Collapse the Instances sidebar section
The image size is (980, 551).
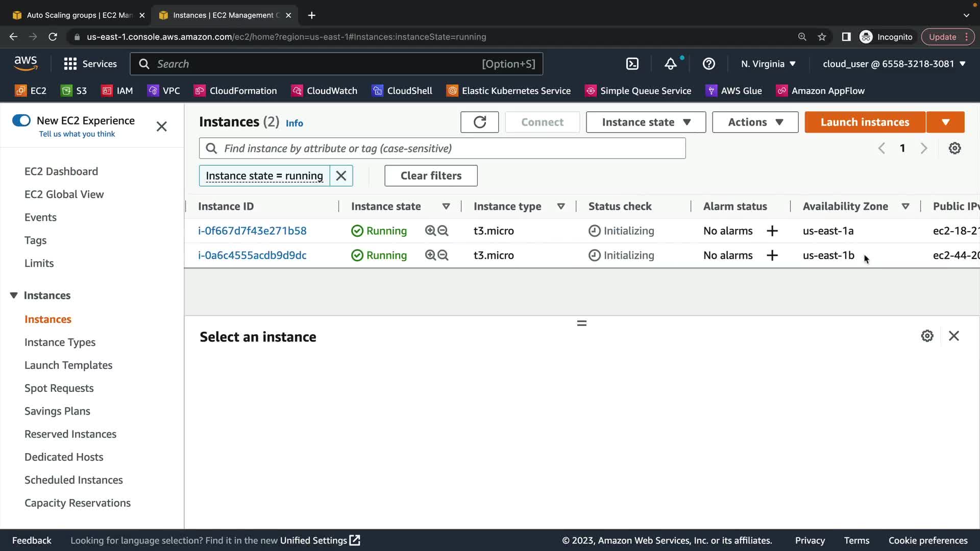tap(14, 295)
